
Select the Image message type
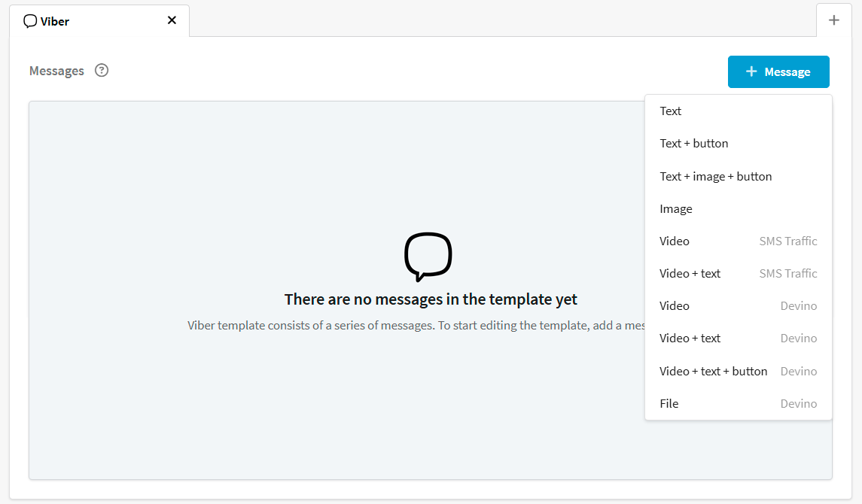(x=739, y=208)
